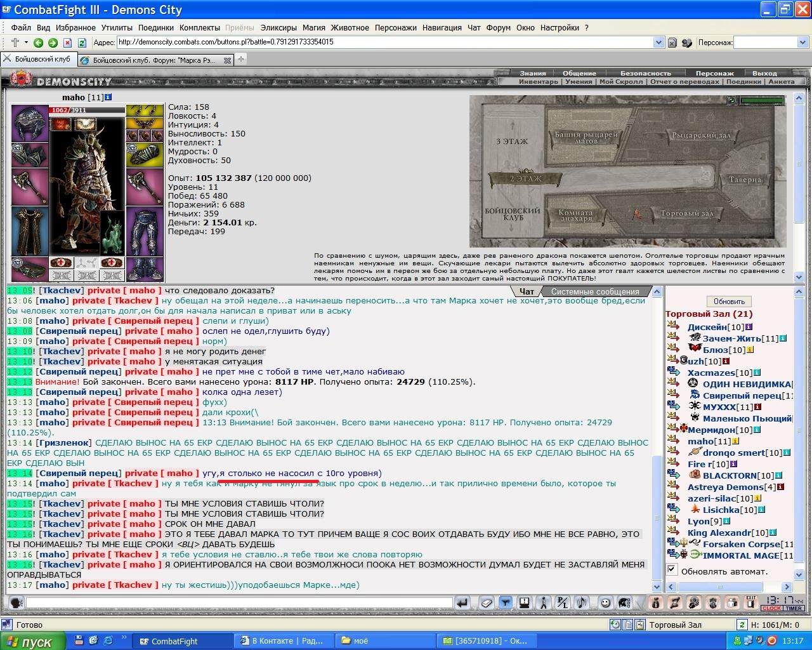This screenshot has height=650, width=812.
Task: Toggle the sound note icon in chat bar
Action: tap(581, 603)
